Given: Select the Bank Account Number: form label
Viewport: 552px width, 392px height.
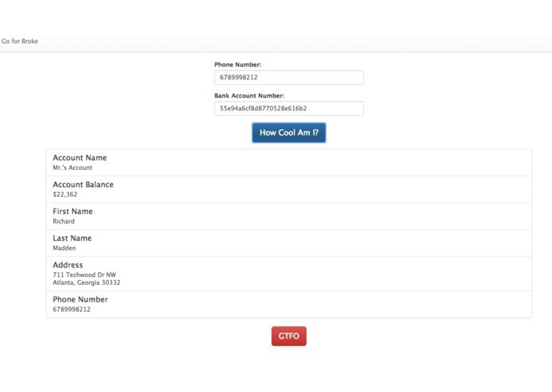Looking at the screenshot, I should [x=249, y=96].
